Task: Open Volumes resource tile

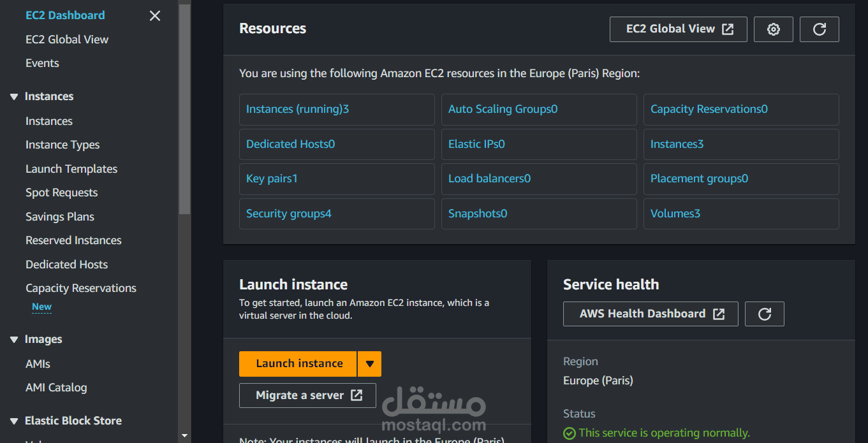Action: [x=741, y=214]
